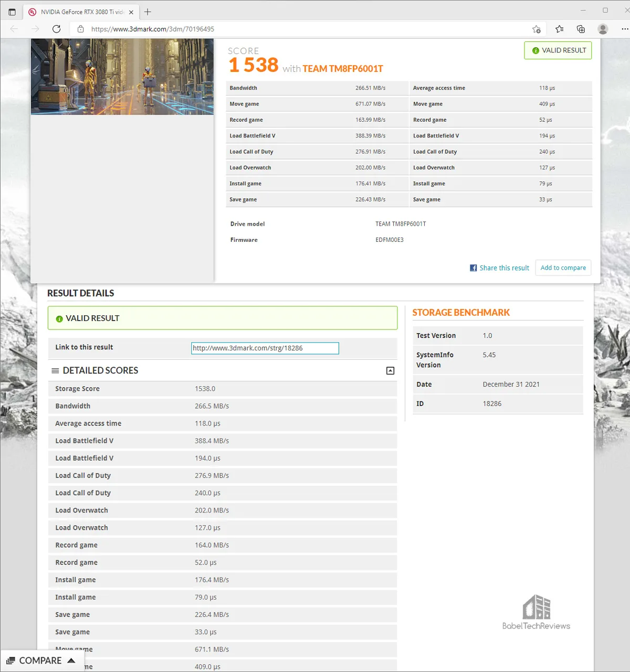The image size is (630, 672).
Task: Click Move game 409 µs value
Action: 547,104
